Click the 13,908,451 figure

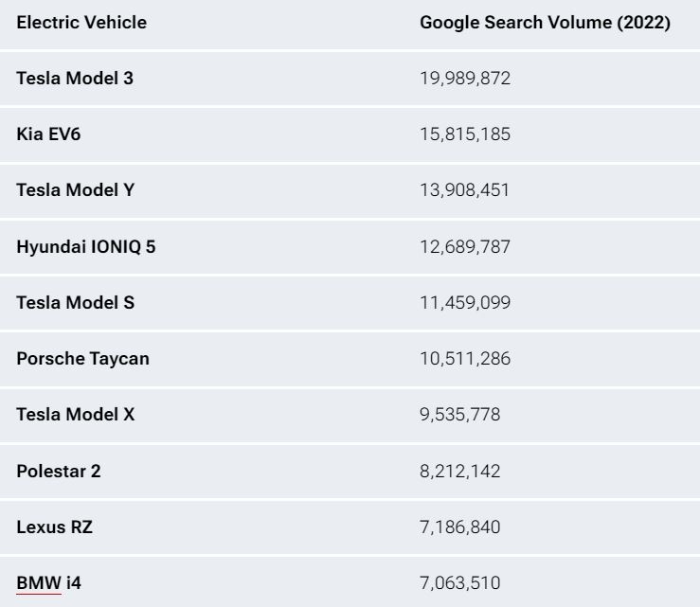[x=465, y=190]
